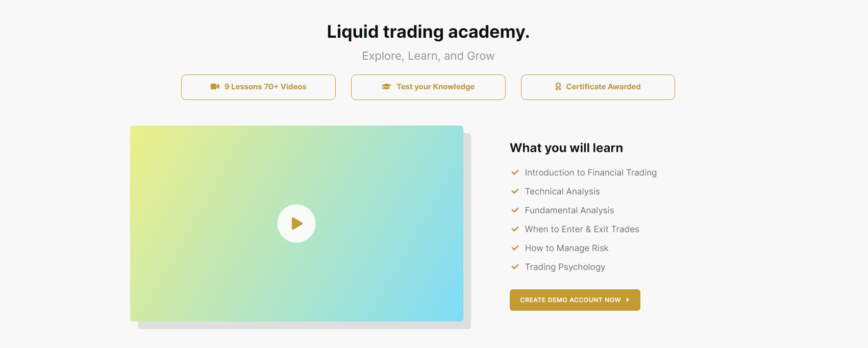
Task: Click the CREATE DEMO ACCOUNT NOW button
Action: pyautogui.click(x=575, y=300)
